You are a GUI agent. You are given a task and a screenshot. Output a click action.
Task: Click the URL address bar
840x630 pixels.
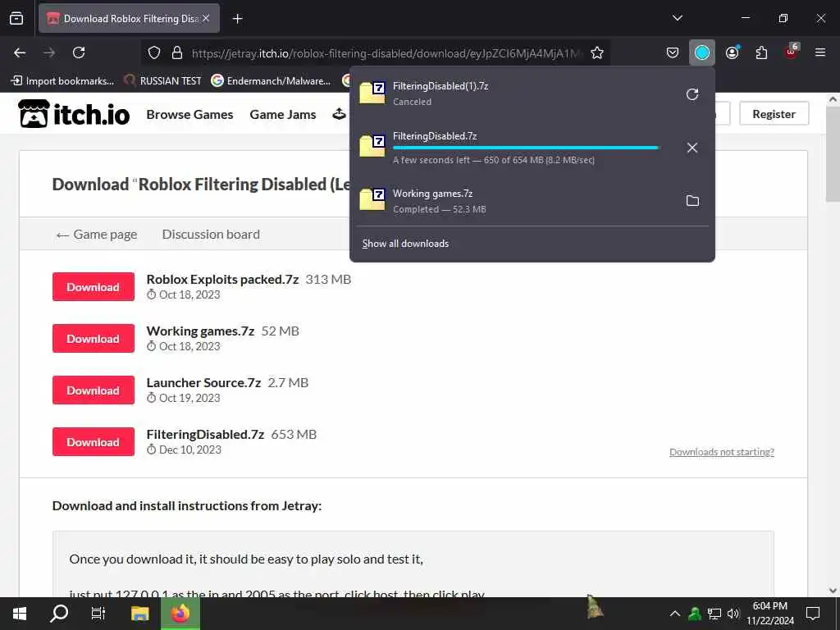tap(386, 53)
